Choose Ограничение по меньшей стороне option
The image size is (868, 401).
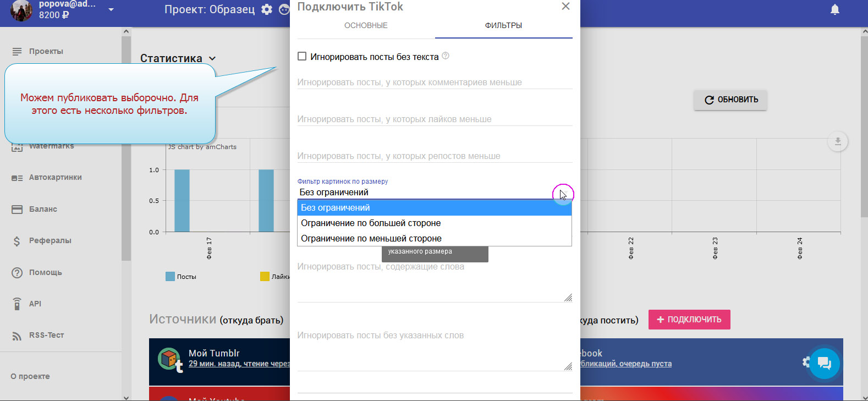click(x=371, y=239)
